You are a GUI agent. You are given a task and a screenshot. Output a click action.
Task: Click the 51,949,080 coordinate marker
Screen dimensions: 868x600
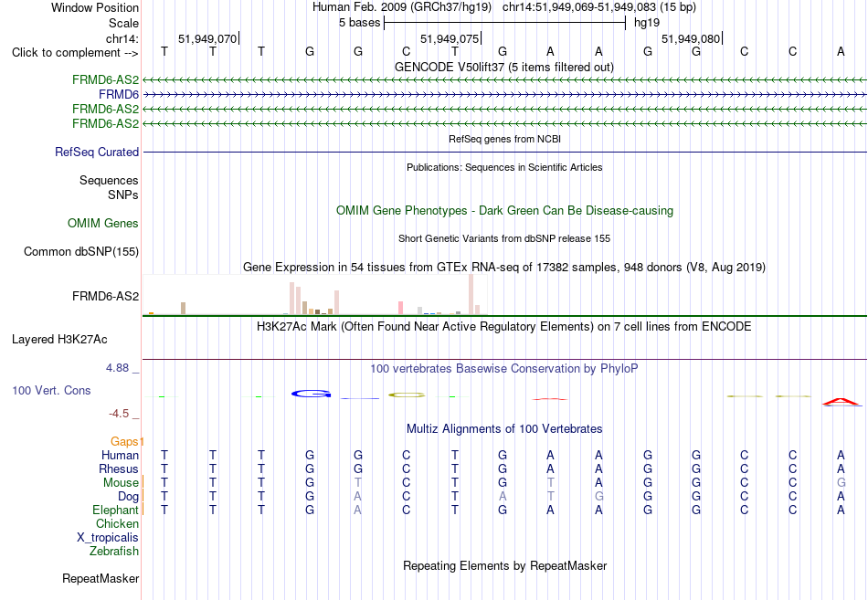(x=691, y=38)
